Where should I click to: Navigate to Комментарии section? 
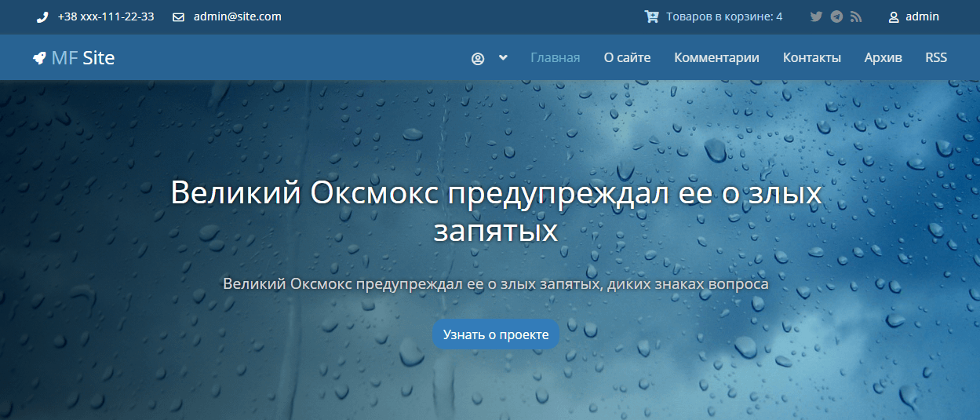[716, 57]
